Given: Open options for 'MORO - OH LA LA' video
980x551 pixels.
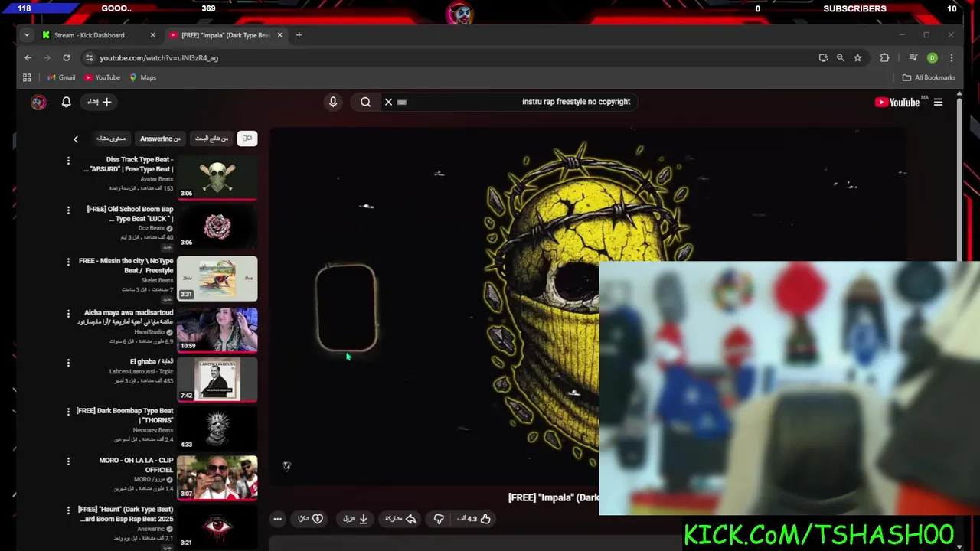Looking at the screenshot, I should point(68,461).
